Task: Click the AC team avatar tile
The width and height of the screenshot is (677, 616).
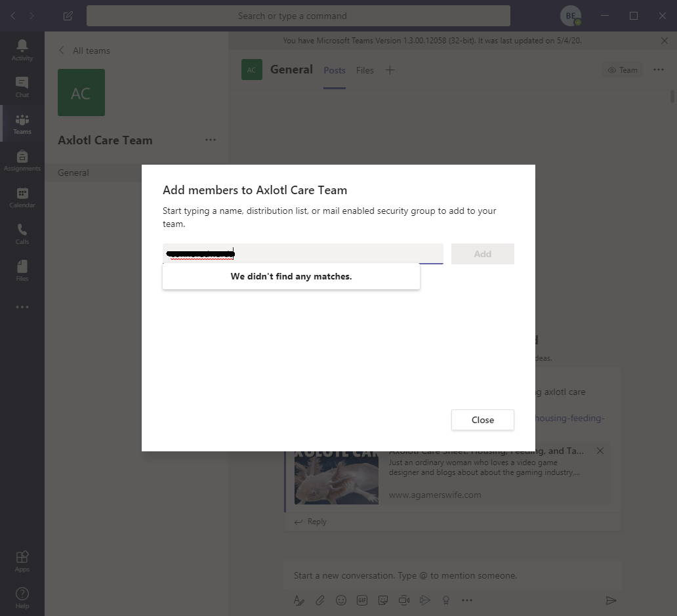Action: 81,92
